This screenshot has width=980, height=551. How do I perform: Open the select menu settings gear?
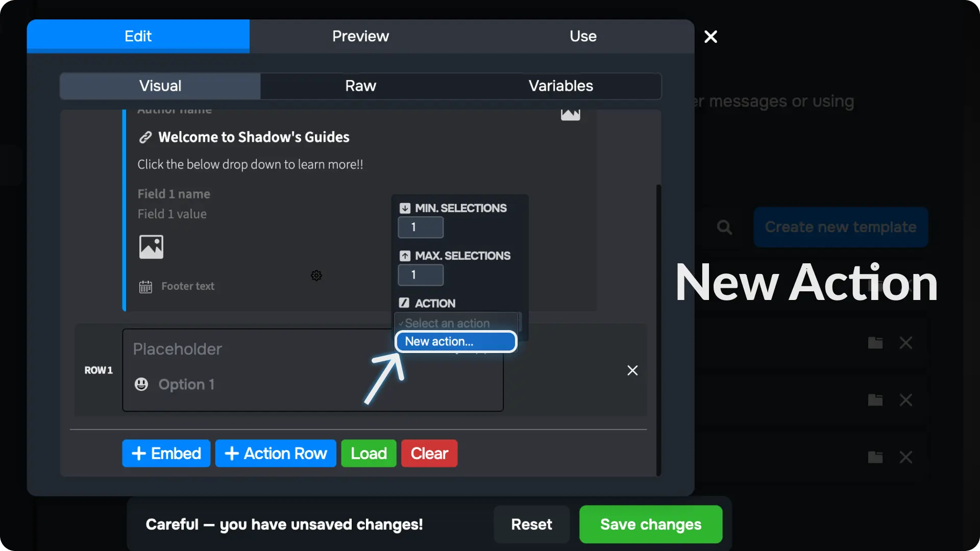pyautogui.click(x=316, y=275)
